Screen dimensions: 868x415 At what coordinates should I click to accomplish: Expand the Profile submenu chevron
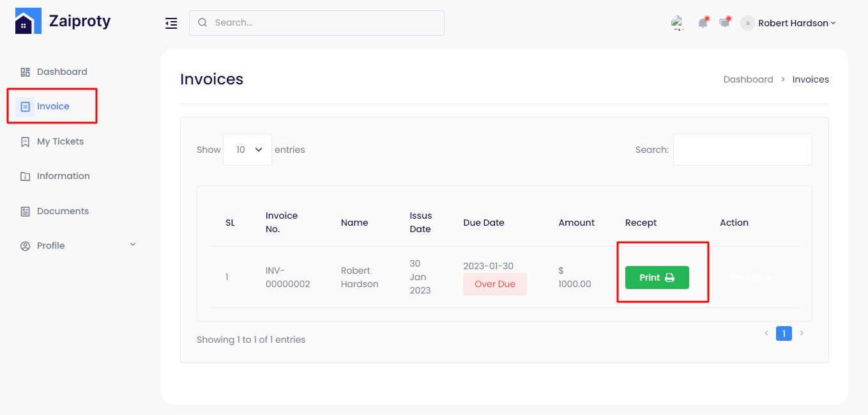[x=133, y=245]
